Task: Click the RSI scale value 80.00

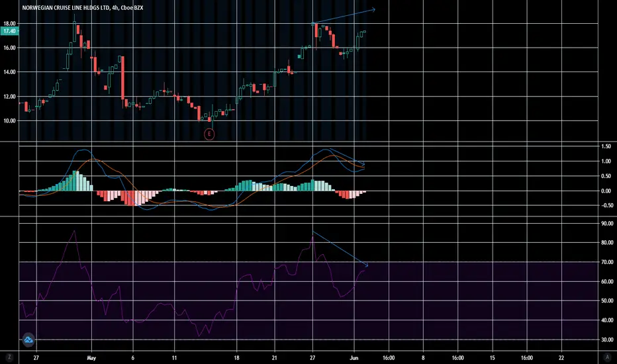Action: point(607,243)
